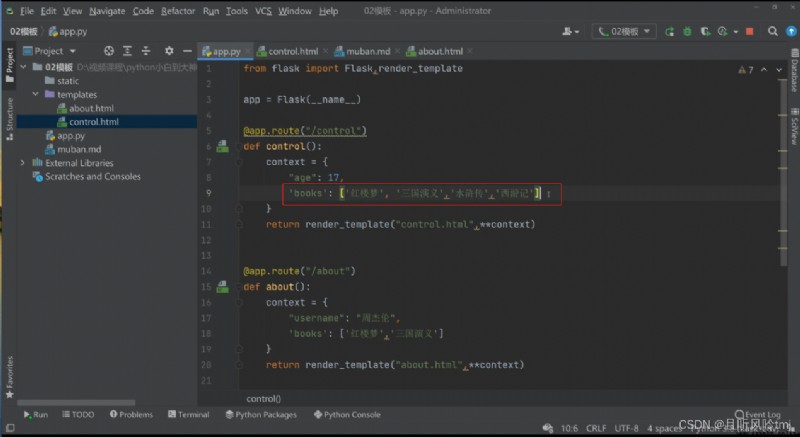Go to previous highlighted error arrow
This screenshot has width=800, height=437.
(x=764, y=70)
